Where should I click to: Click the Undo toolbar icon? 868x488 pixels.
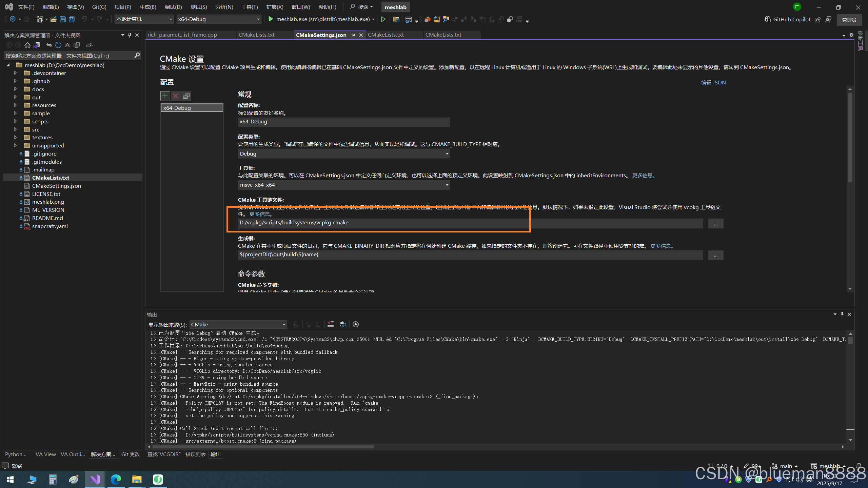(84, 19)
